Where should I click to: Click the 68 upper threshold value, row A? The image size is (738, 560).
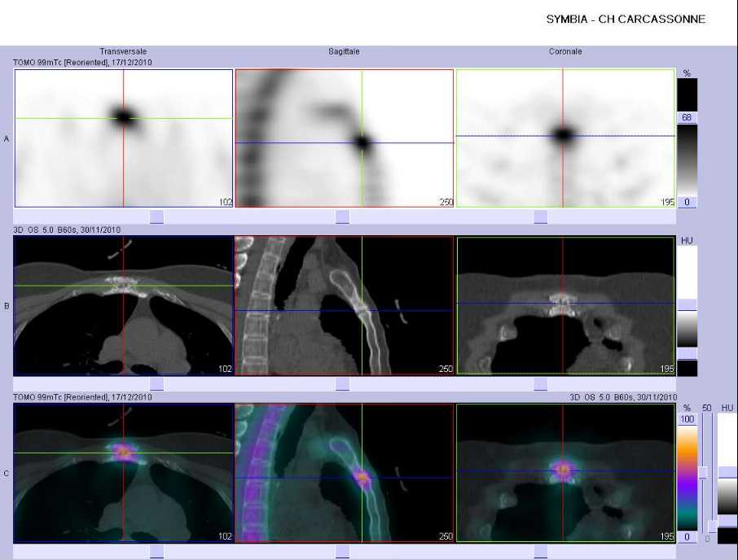coord(687,117)
